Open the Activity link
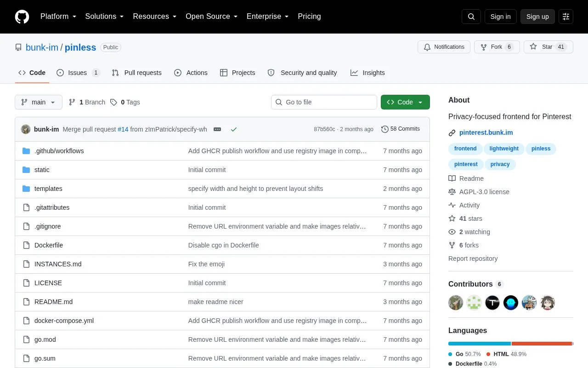 464,205
